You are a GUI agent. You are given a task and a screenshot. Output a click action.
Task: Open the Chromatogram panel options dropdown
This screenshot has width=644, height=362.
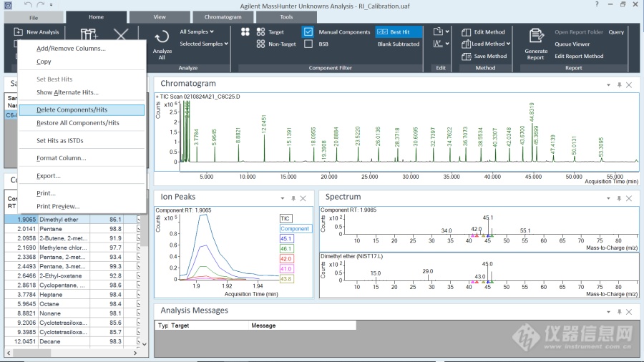[x=608, y=85]
